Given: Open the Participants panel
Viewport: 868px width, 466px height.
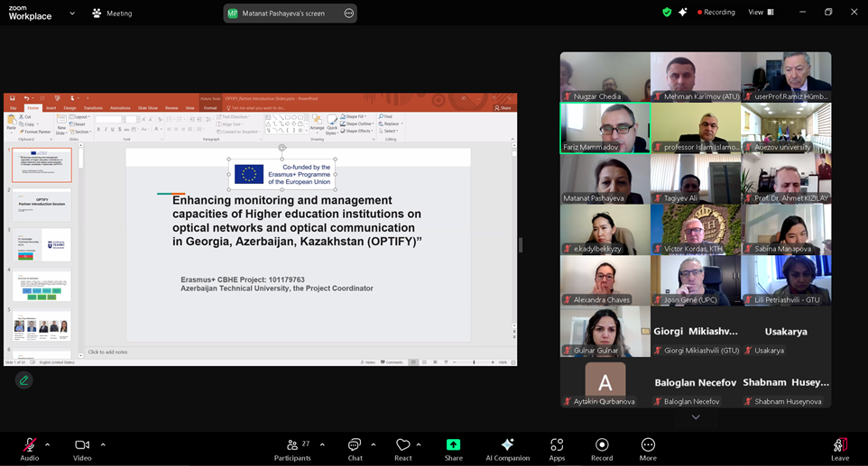Looking at the screenshot, I should 292,449.
